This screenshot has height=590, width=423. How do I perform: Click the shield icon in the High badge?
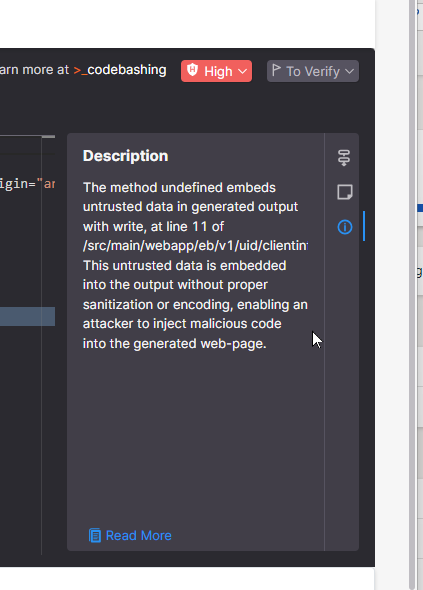(x=193, y=70)
